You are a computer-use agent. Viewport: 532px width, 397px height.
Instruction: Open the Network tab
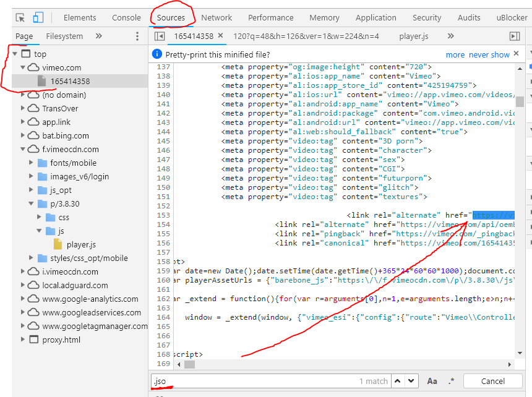[217, 18]
